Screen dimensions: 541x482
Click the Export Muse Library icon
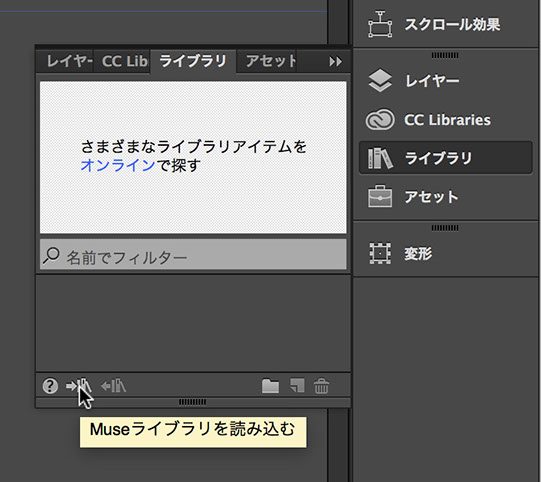coord(114,385)
